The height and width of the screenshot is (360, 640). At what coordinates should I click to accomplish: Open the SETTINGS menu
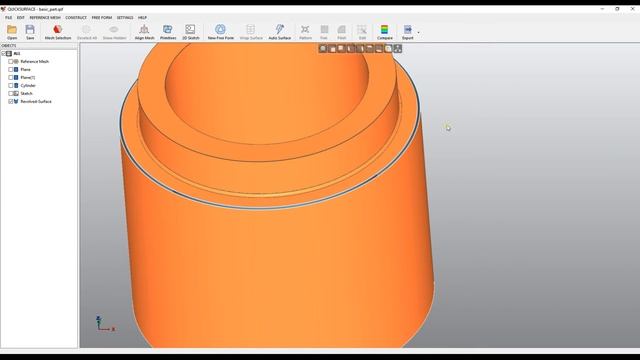click(x=125, y=18)
